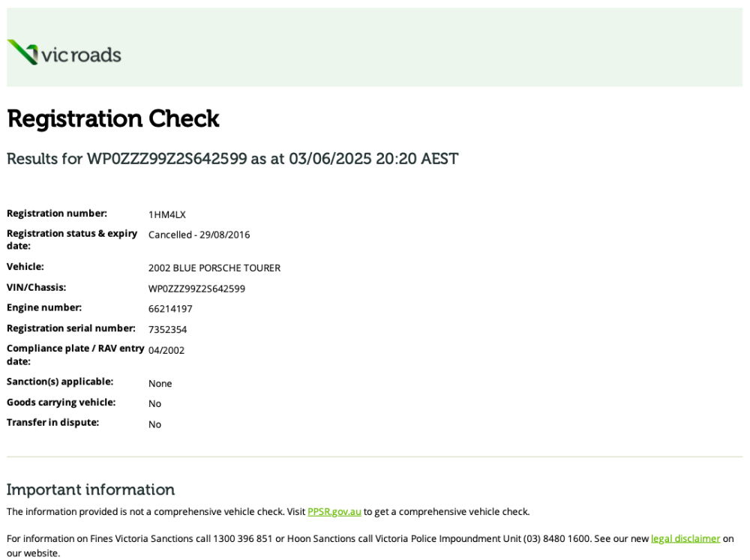The image size is (750, 560).
Task: Click the Compliance plate / RAV entry date label
Action: tap(76, 355)
